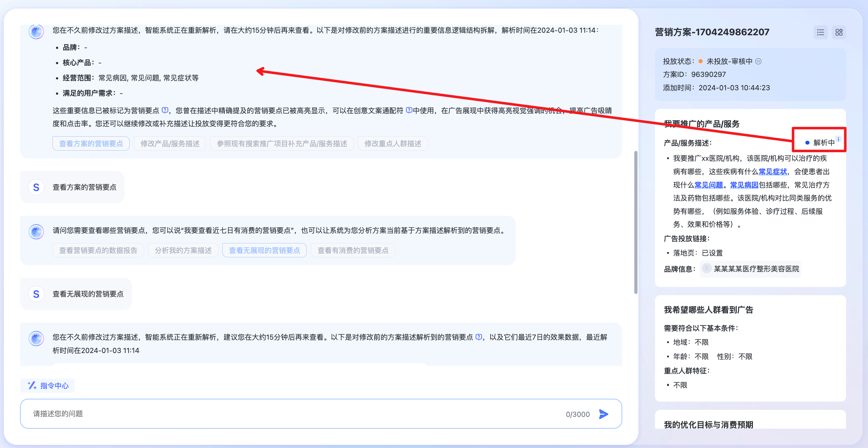Choose 修改产品/服务描述 suggestion
The image size is (868, 448).
(x=170, y=144)
